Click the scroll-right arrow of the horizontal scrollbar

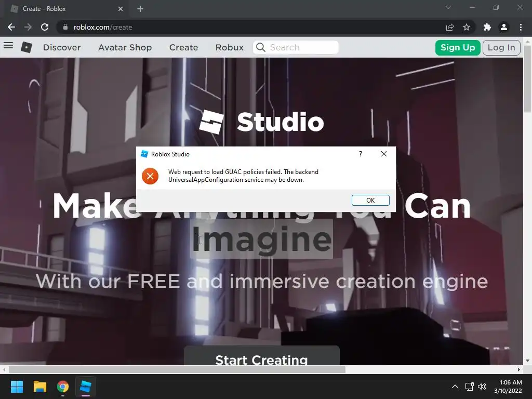tap(519, 369)
